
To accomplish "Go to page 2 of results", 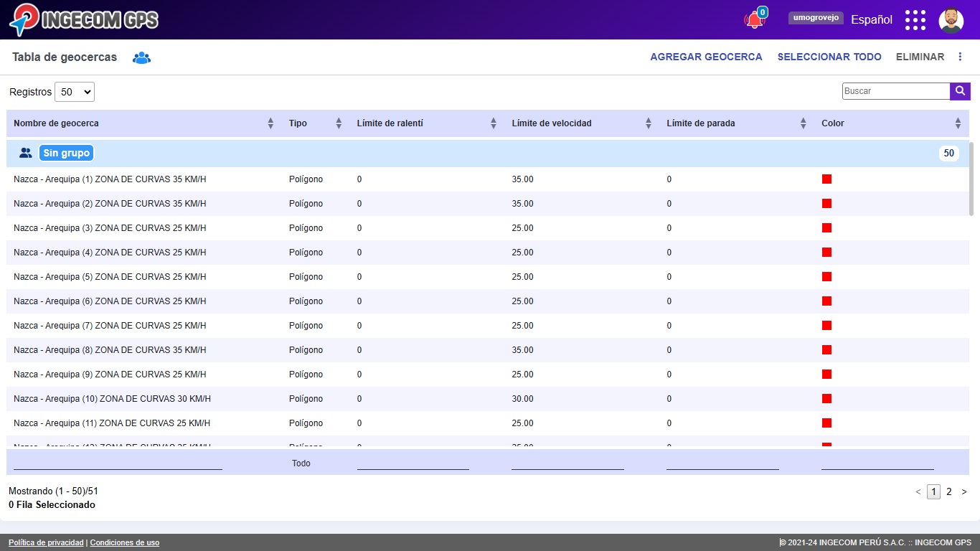I will pyautogui.click(x=948, y=491).
